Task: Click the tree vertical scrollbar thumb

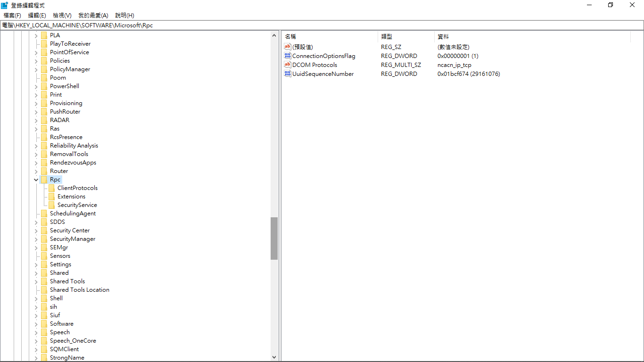Action: point(274,239)
